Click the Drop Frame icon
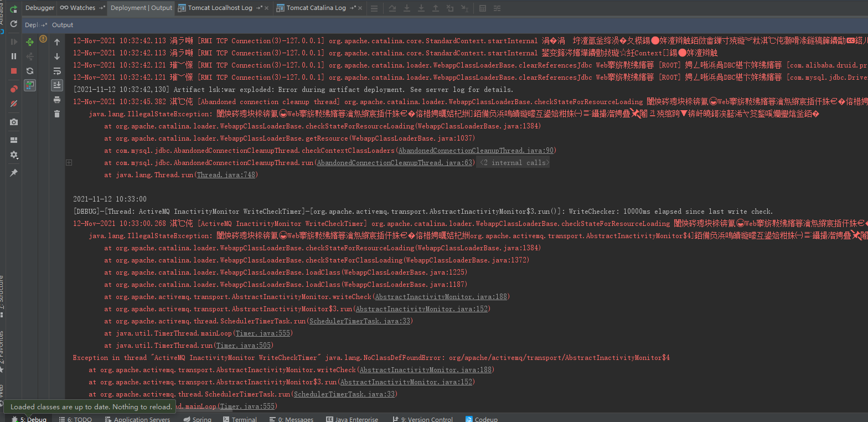868x422 pixels. click(x=450, y=8)
